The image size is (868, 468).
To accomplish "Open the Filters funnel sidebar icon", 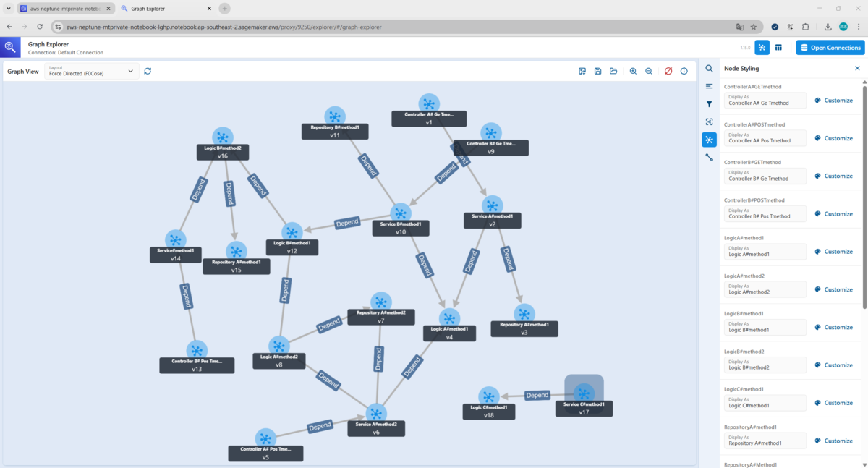I will tap(709, 104).
